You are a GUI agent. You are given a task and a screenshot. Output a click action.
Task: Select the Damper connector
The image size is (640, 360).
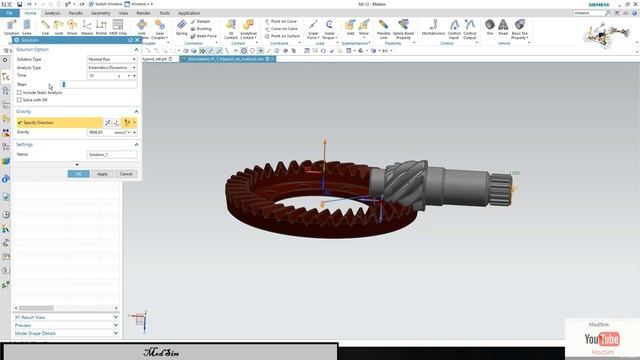pos(201,21)
